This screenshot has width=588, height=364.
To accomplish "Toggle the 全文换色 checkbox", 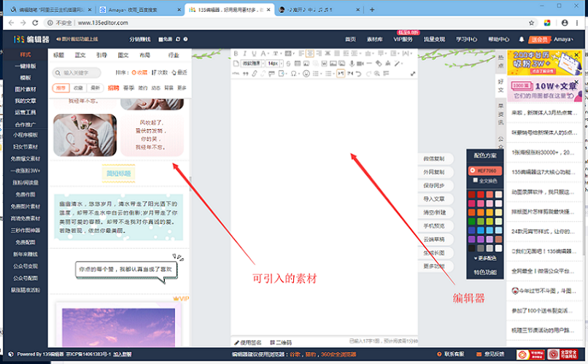I will tap(475, 180).
